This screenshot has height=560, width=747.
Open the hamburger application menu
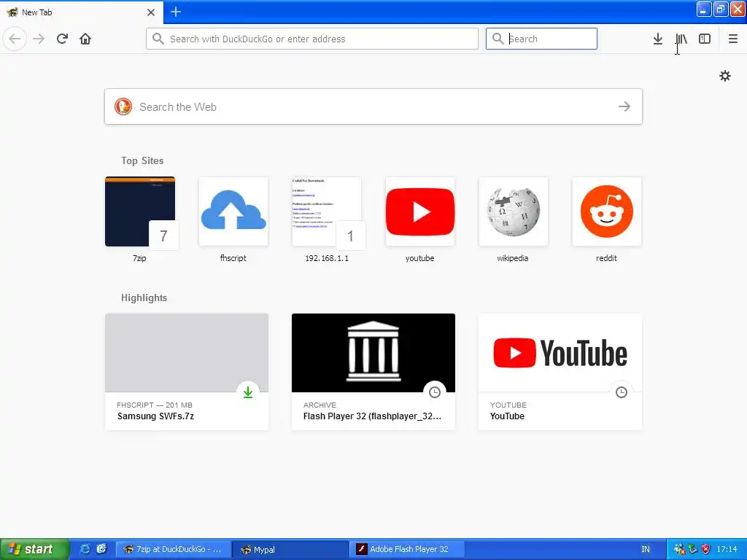[732, 39]
